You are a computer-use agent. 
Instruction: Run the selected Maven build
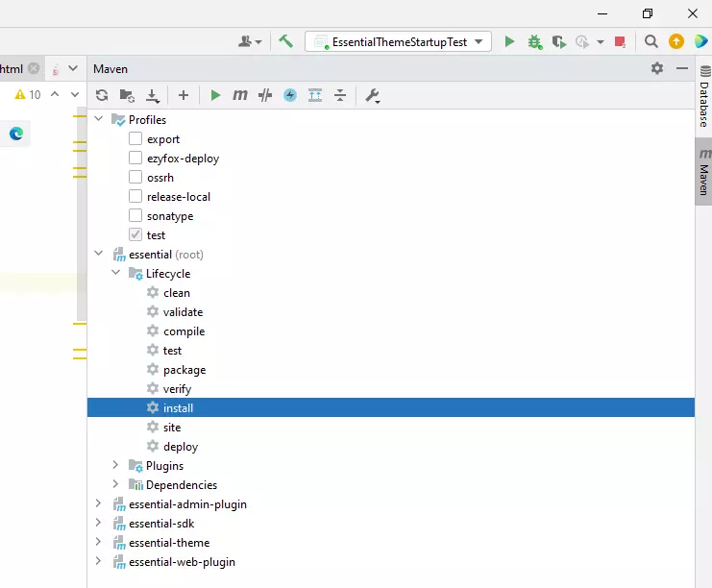click(x=215, y=95)
